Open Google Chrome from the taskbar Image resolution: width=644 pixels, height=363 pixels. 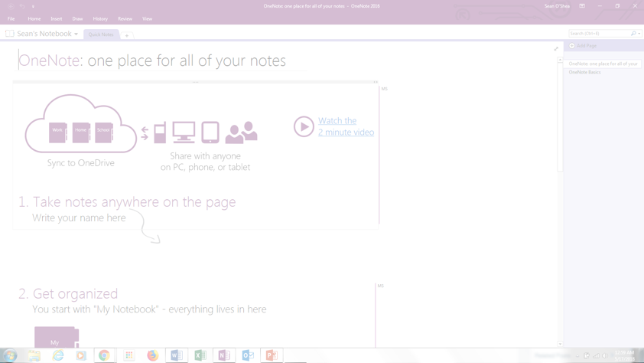[104, 355]
